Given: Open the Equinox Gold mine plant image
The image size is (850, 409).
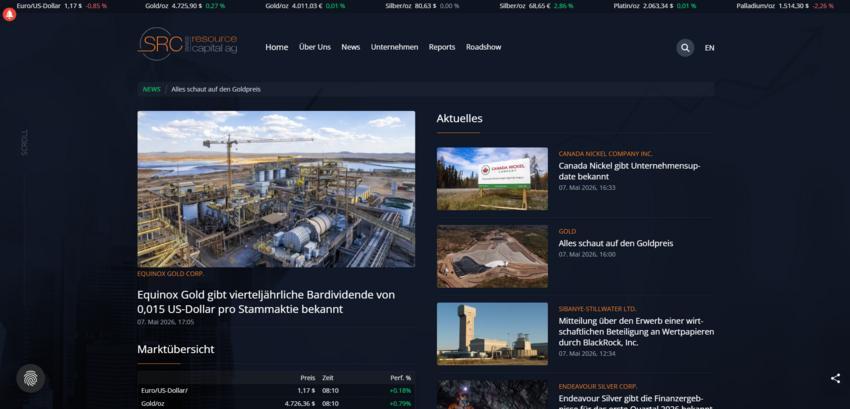Looking at the screenshot, I should click(x=276, y=189).
